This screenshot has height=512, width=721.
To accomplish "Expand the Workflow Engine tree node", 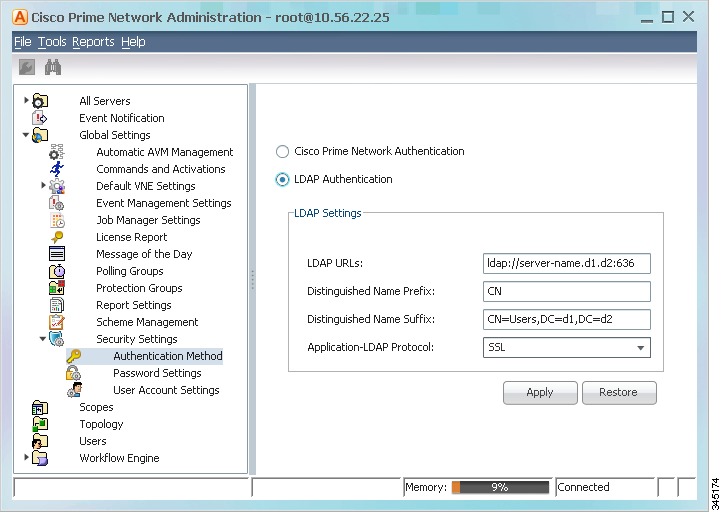I will 26,457.
